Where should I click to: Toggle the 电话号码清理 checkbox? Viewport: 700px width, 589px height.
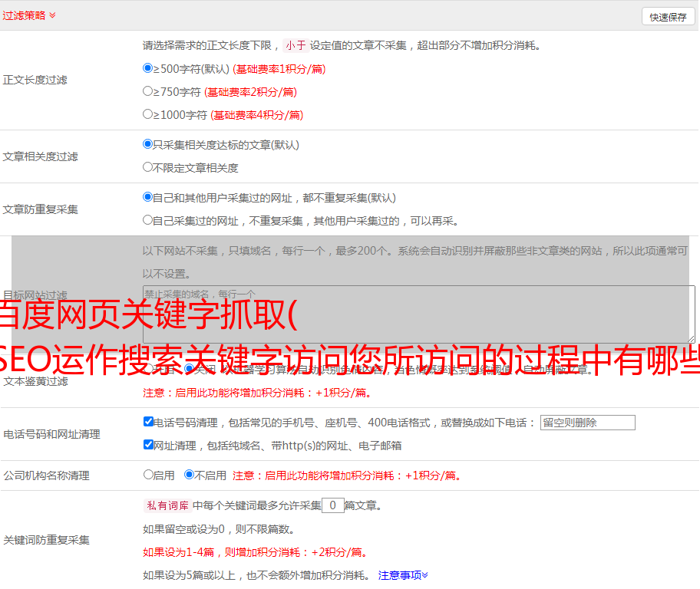click(x=149, y=422)
